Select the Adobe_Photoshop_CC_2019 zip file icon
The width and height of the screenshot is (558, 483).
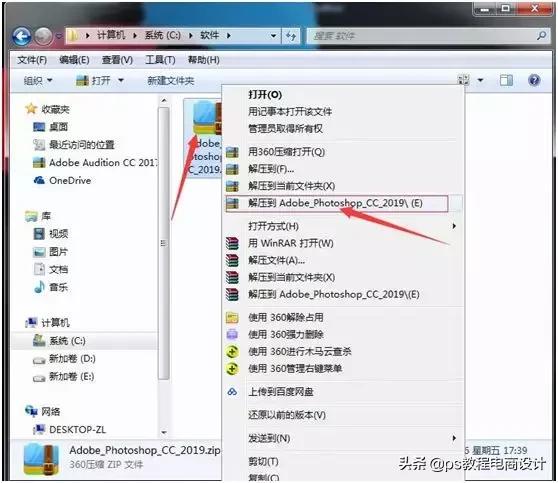coord(206,118)
